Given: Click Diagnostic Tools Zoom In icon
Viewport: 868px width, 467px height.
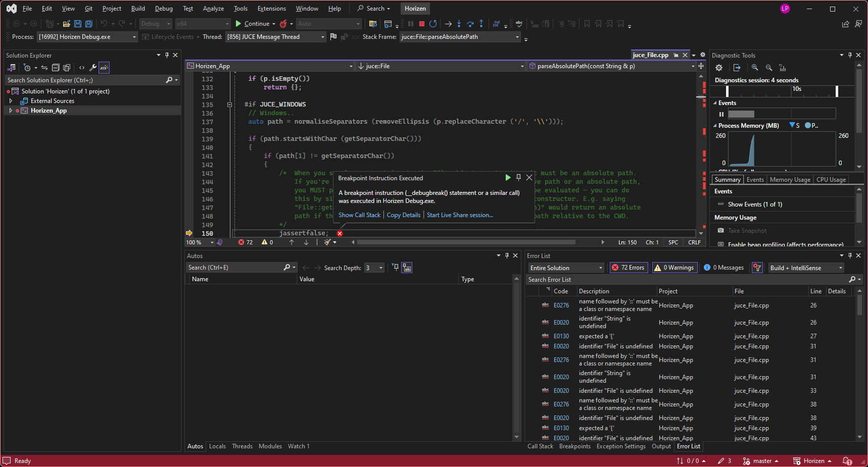Looking at the screenshot, I should click(x=755, y=68).
